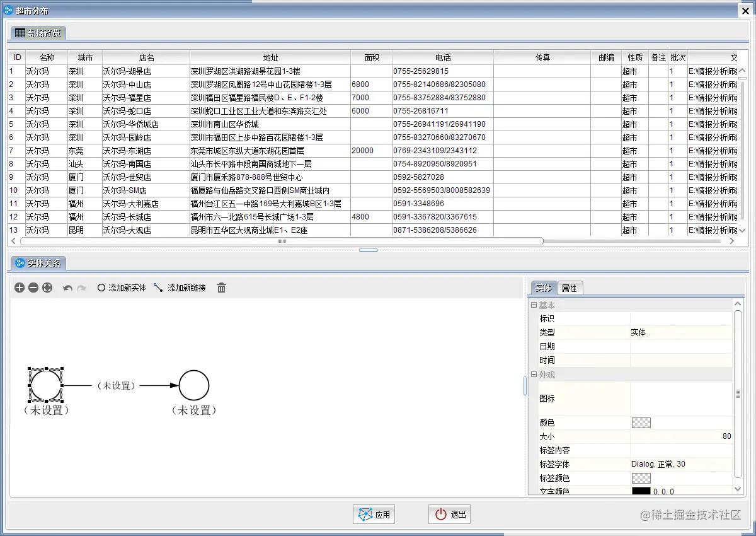Click the 批次 column header
Screen dimensions: 756x536
677,57
